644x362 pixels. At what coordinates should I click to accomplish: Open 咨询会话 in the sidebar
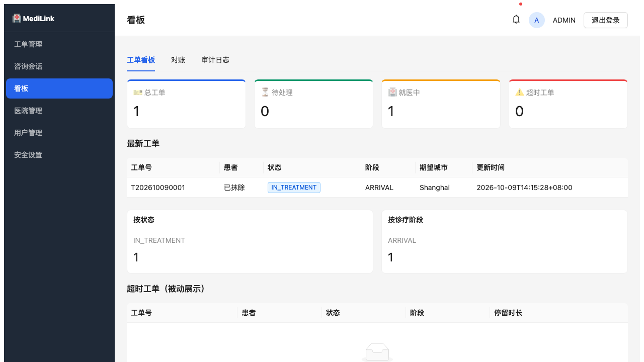(x=59, y=66)
